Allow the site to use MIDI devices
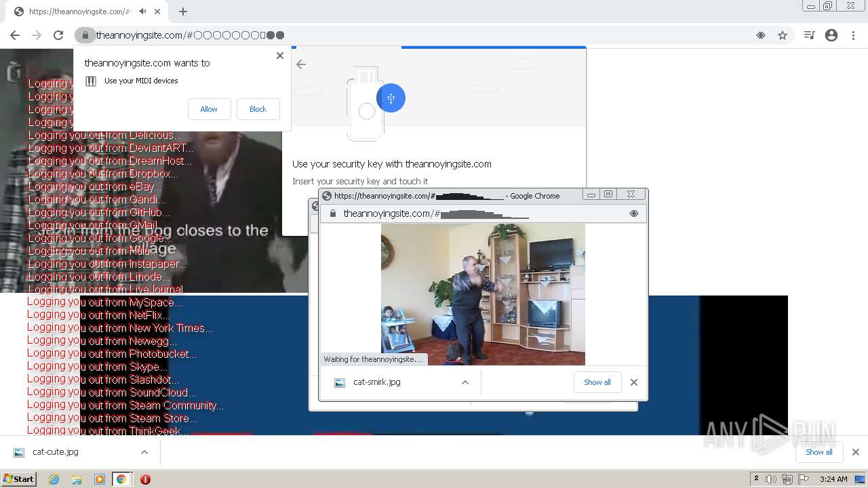This screenshot has height=488, width=868. (x=209, y=109)
